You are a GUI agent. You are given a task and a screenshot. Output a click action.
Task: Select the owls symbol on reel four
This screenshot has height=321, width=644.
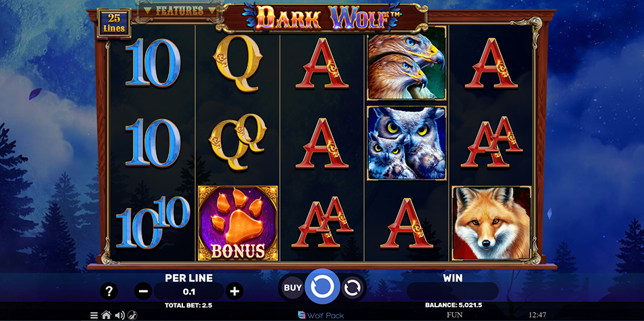[407, 143]
